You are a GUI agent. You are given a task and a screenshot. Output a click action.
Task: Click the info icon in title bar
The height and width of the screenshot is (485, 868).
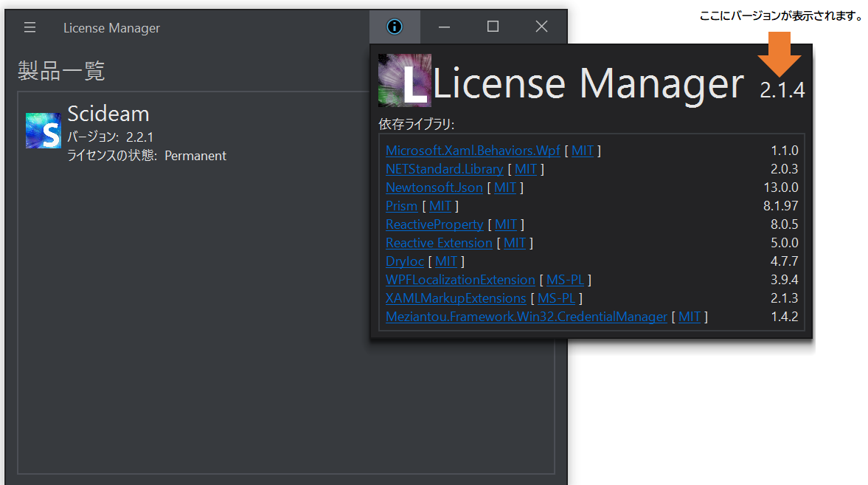(x=395, y=27)
